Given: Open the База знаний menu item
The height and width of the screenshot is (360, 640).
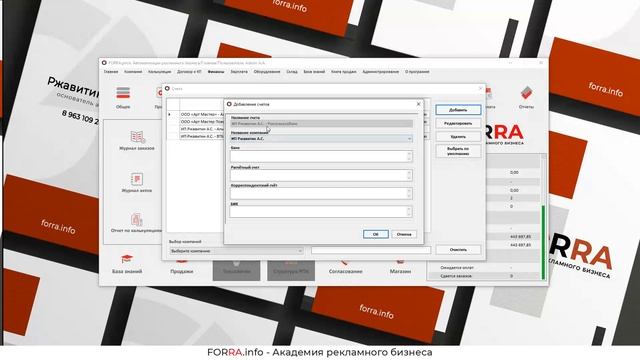Looking at the screenshot, I should [314, 72].
